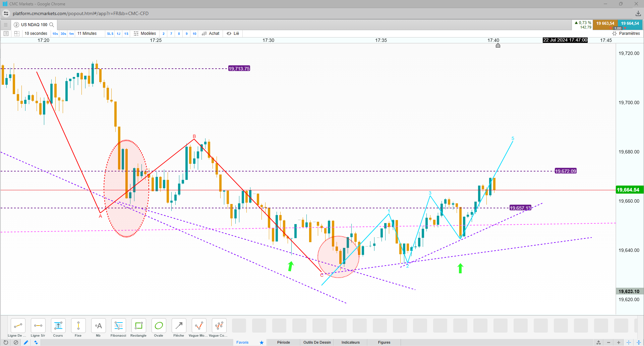
Task: Open the Achat price type dropdown
Action: click(211, 33)
